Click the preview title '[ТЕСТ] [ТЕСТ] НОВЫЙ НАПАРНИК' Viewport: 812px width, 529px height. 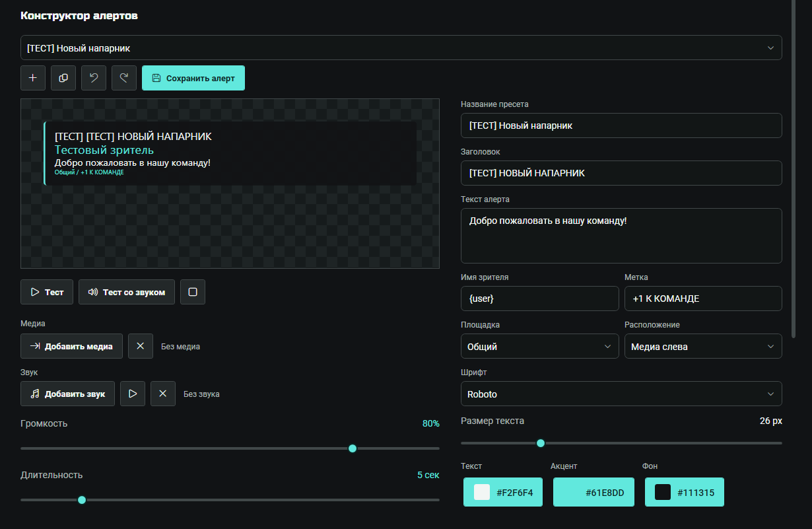pos(133,137)
